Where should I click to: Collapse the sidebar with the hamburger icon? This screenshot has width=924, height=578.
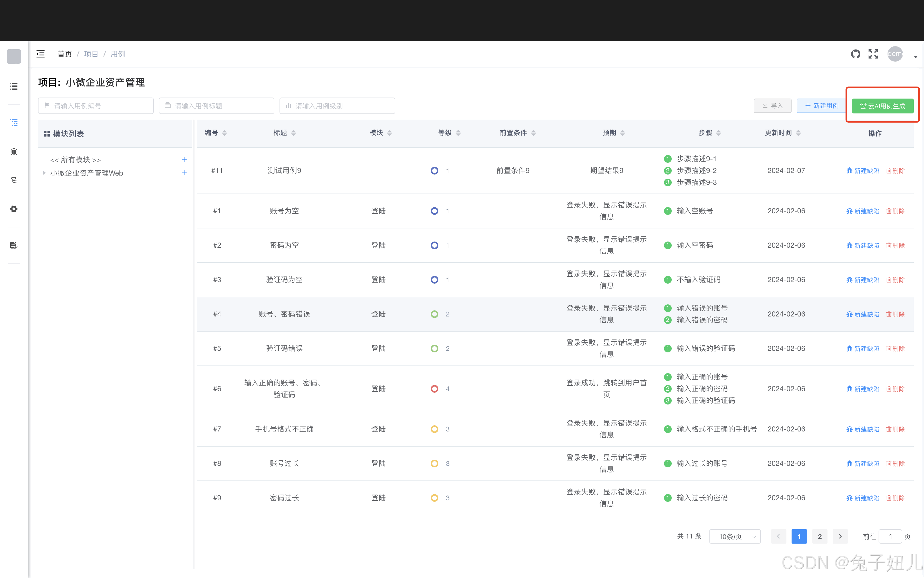[41, 54]
